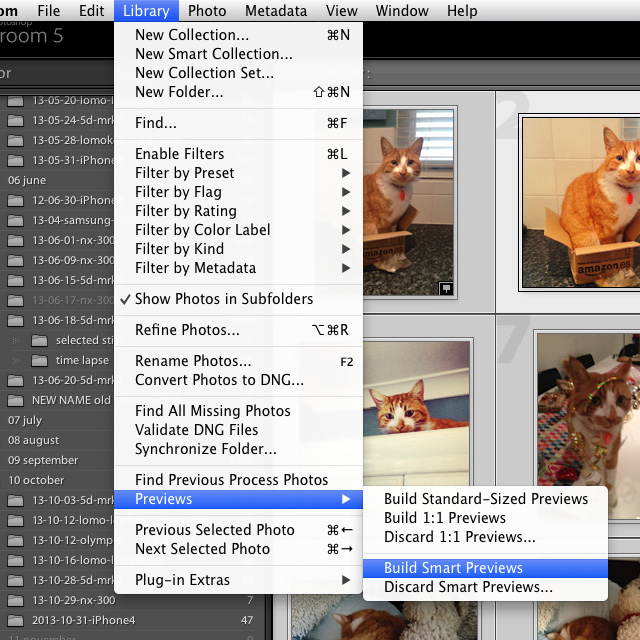Viewport: 640px width, 640px height.
Task: Choose Build 1:1 Previews
Action: tap(485, 518)
